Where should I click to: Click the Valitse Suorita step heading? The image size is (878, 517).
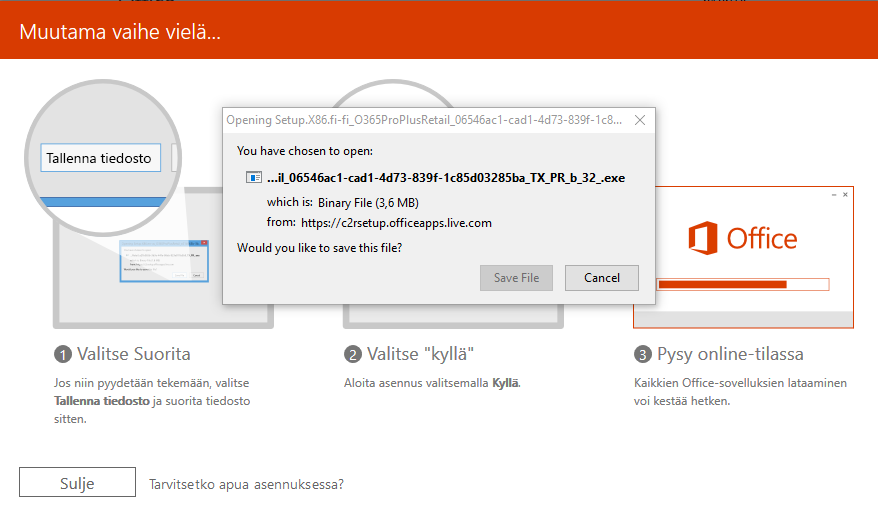coord(134,354)
